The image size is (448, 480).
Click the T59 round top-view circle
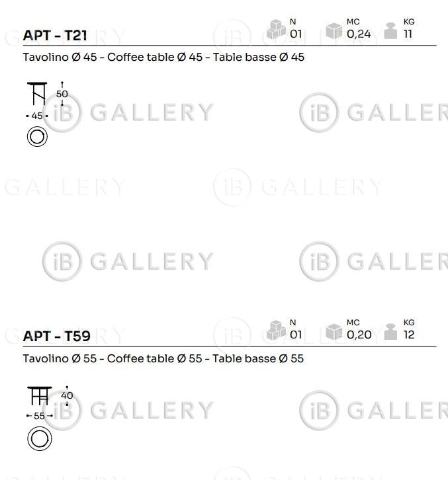pyautogui.click(x=40, y=438)
